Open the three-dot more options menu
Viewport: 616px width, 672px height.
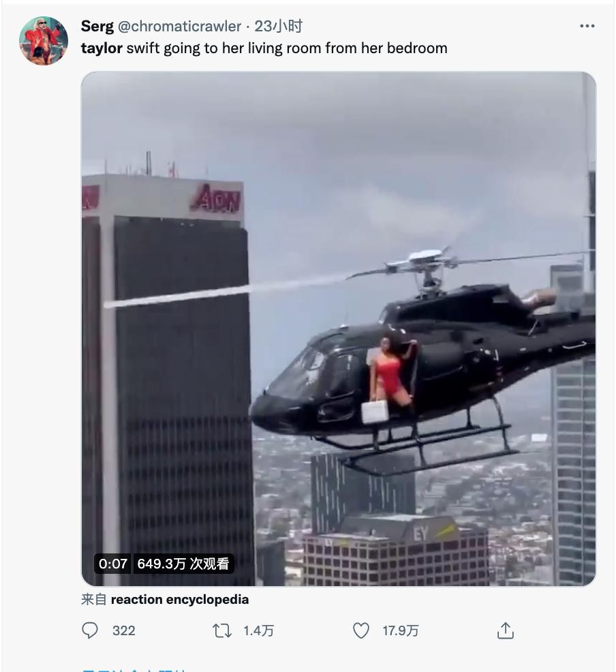pos(587,26)
